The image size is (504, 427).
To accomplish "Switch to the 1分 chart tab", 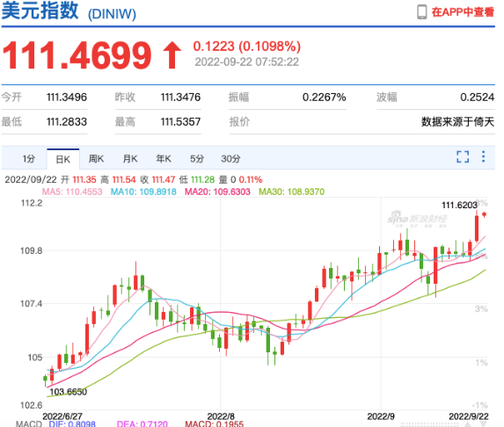I will click(28, 159).
